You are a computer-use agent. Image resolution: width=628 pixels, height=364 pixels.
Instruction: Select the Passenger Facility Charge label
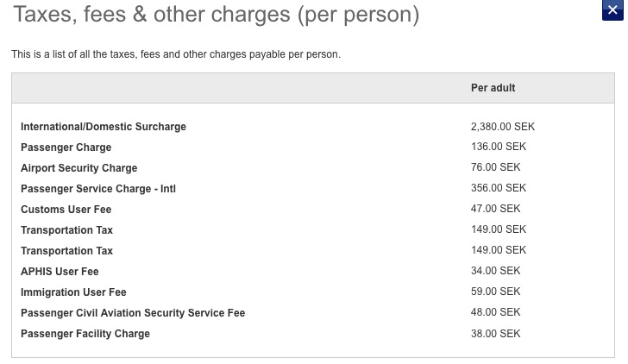tap(85, 334)
